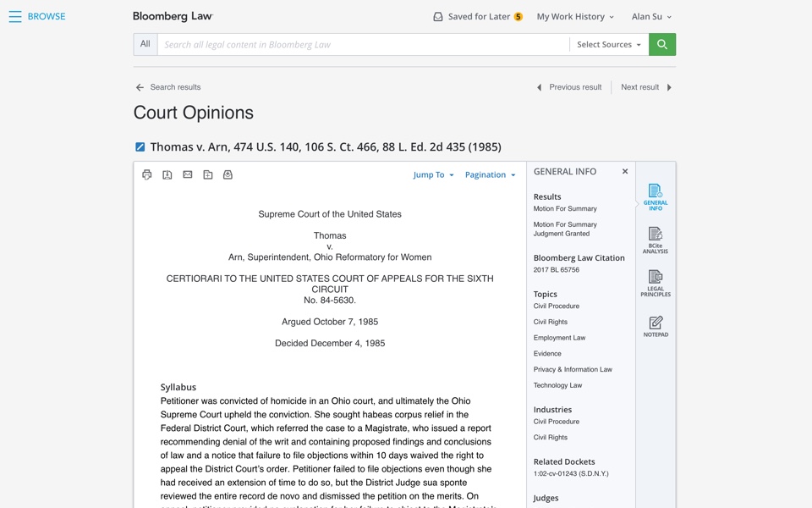
Task: Open the Notepad panel
Action: tap(656, 326)
